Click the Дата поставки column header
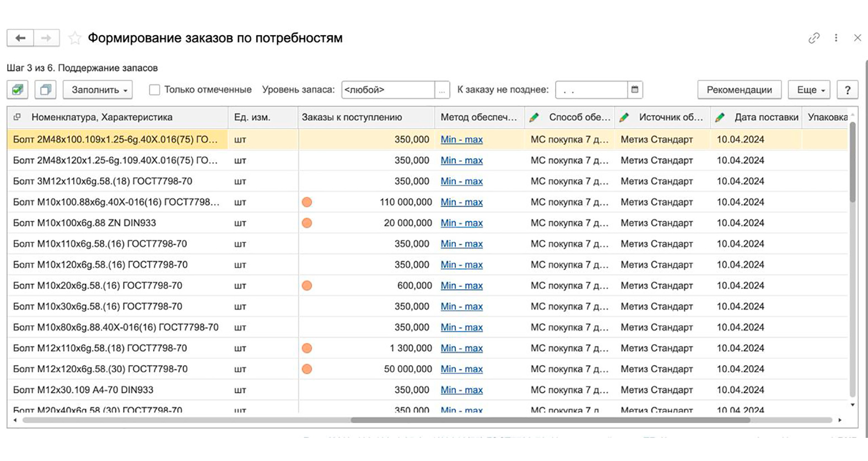The height and width of the screenshot is (461, 868). [x=766, y=117]
